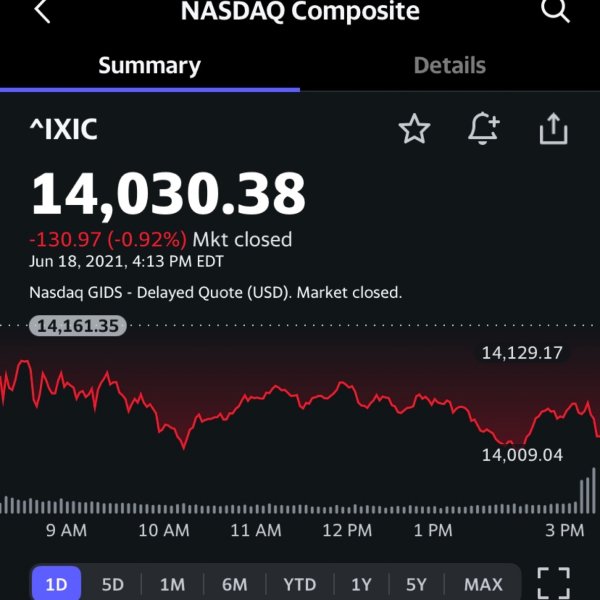
Task: Switch to the Details tab
Action: (x=450, y=65)
